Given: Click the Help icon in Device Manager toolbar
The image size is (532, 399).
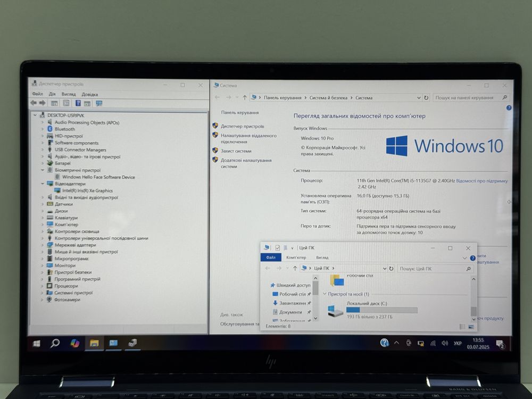Looking at the screenshot, I should point(78,103).
